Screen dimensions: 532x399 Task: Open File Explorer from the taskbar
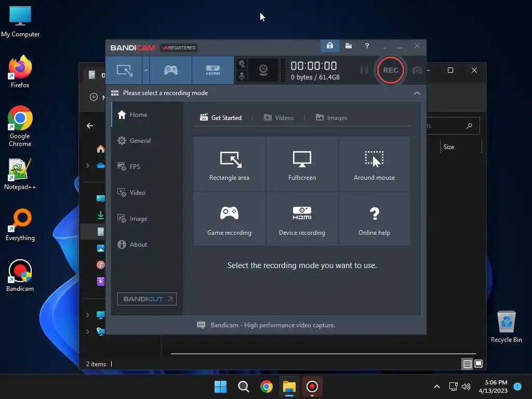(x=289, y=387)
